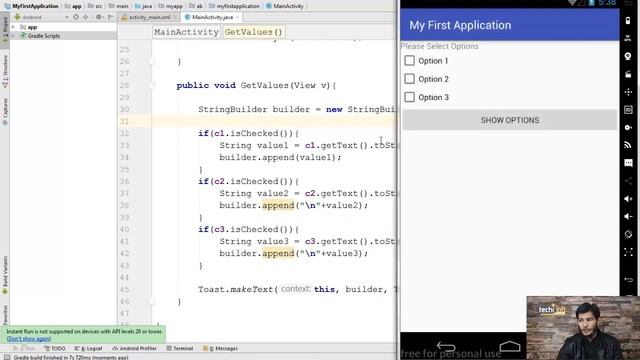Open emulator battery settings icon
640x360 pixels.
pyautogui.click(x=628, y=20)
